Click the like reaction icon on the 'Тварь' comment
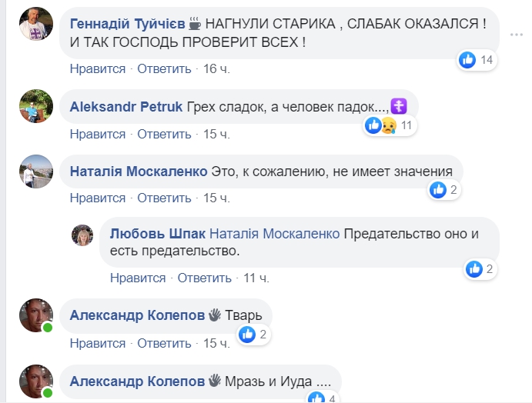The width and height of the screenshot is (532, 403). coord(247,335)
